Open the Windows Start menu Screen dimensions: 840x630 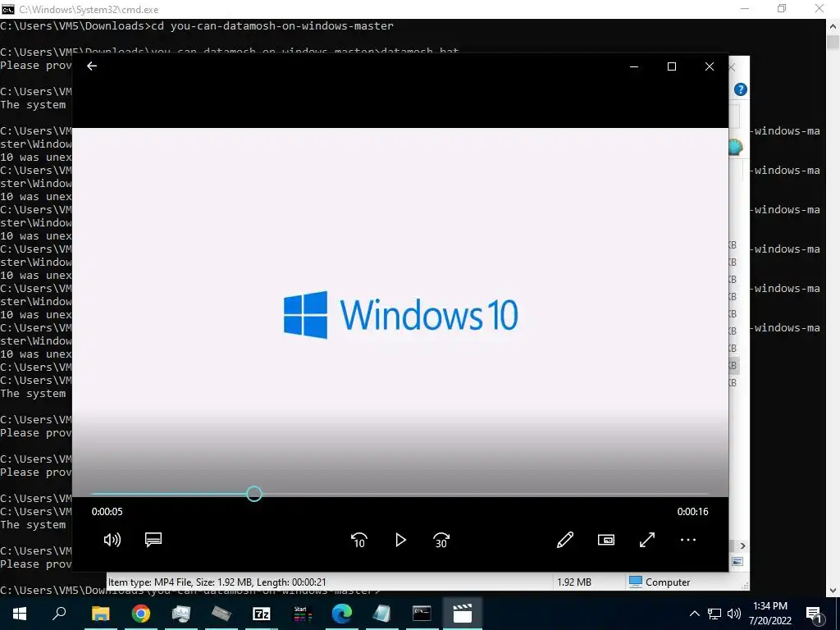[20, 614]
